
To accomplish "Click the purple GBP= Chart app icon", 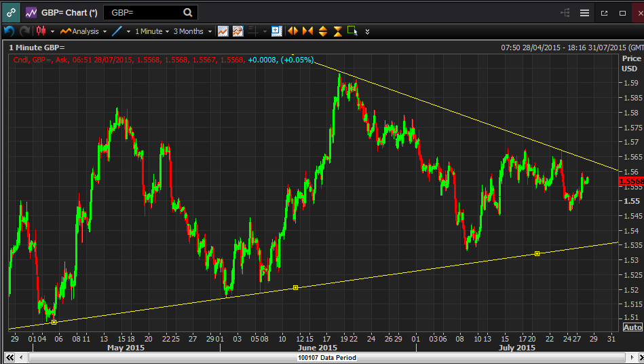I will pos(31,13).
